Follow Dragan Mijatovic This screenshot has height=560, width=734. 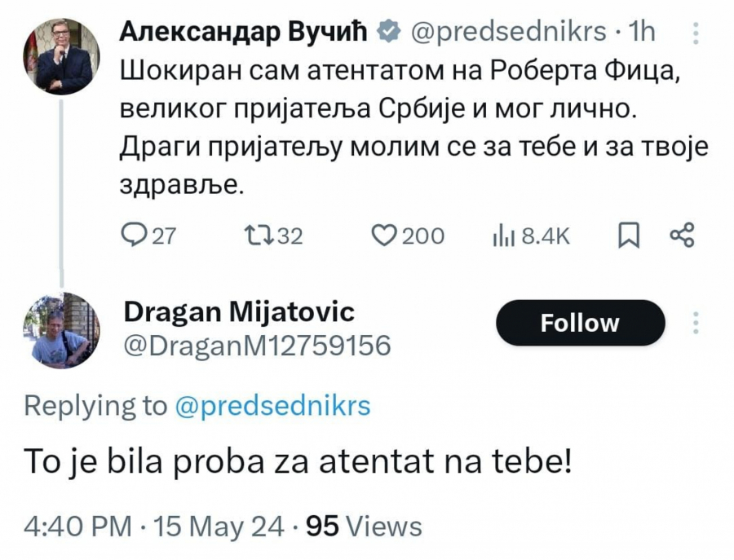pos(580,323)
